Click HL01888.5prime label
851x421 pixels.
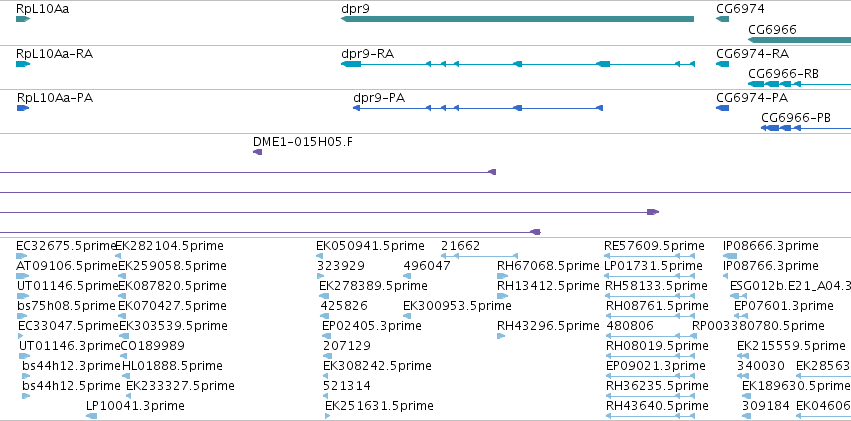click(172, 366)
